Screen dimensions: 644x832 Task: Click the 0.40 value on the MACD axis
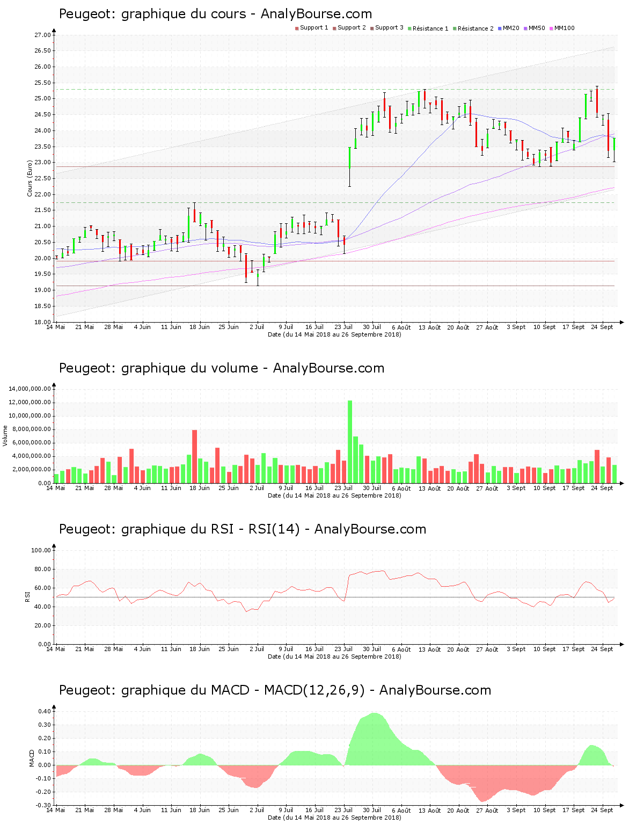(x=45, y=711)
